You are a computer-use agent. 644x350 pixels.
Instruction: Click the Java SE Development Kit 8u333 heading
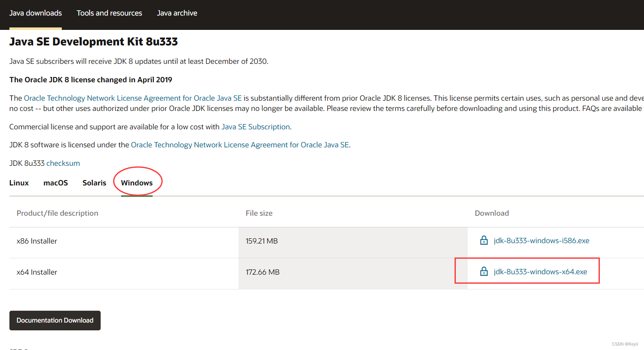tap(94, 42)
